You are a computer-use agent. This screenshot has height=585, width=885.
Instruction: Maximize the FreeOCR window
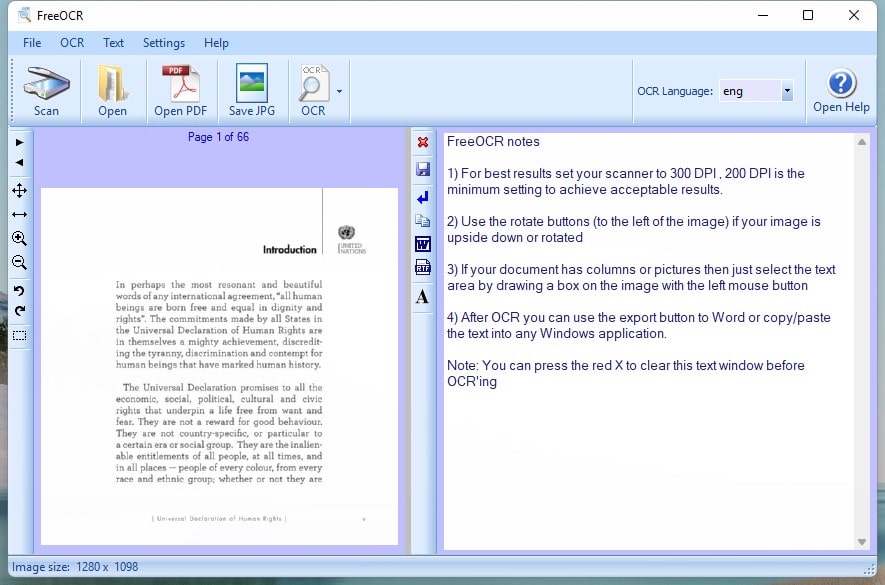(808, 15)
